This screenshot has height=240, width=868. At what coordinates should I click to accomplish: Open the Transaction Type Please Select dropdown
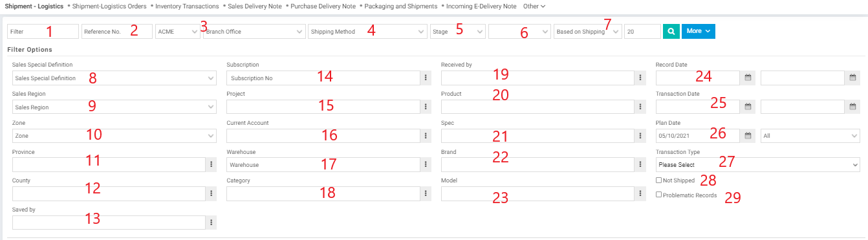click(757, 165)
